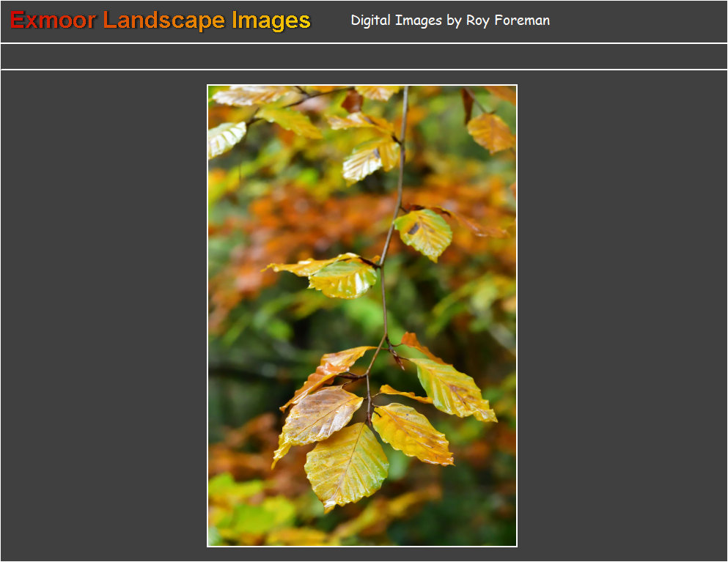Select the word "Landscape" in the heading

tap(165, 21)
